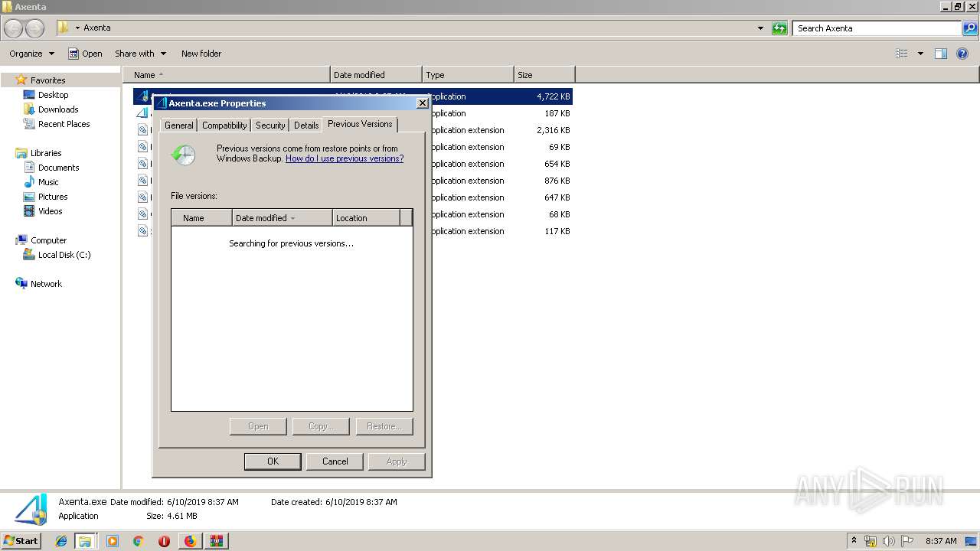Click Location column in File versions list

[x=366, y=218]
